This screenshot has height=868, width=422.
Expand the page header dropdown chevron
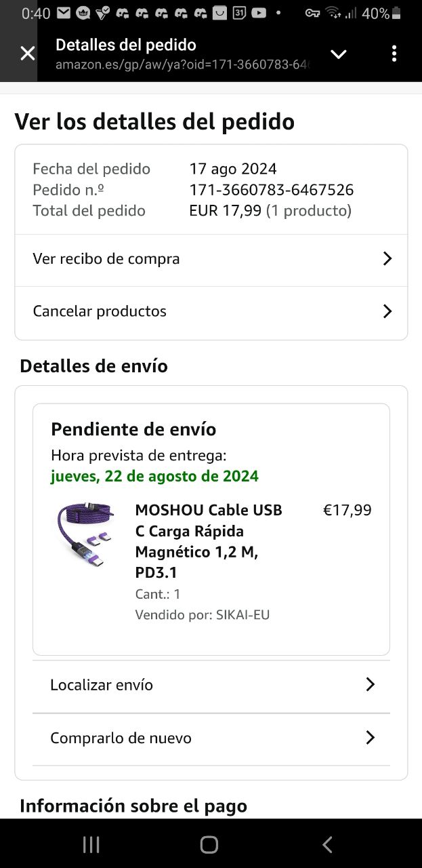pos(338,54)
